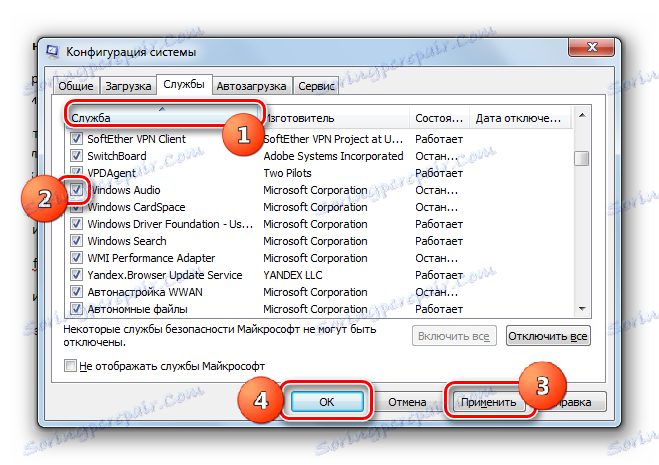Sort list by Служба column header
Image resolution: width=659 pixels, height=465 pixels.
(162, 116)
